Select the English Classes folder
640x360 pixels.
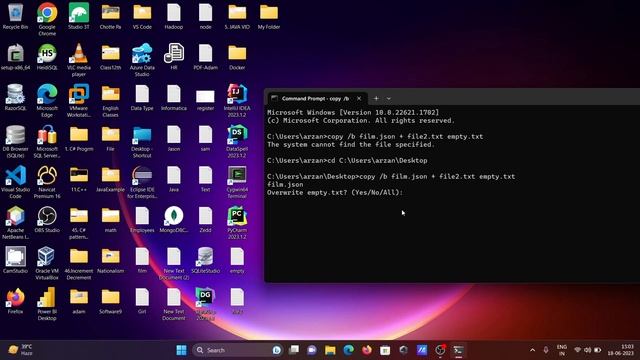pyautogui.click(x=111, y=101)
